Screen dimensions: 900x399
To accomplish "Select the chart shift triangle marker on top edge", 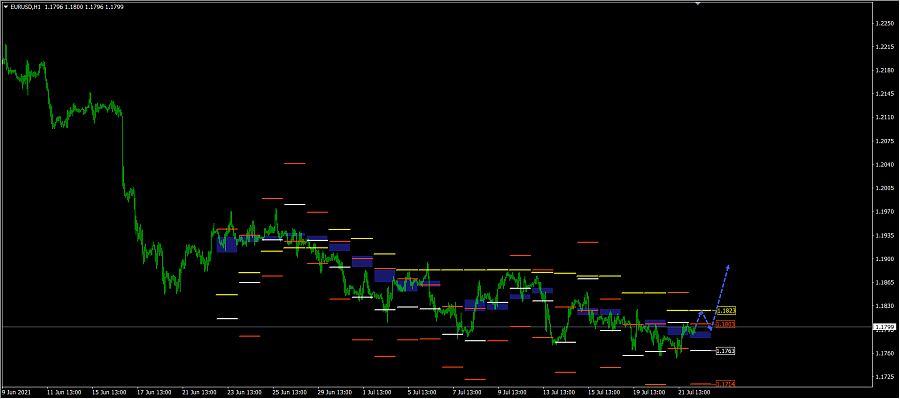I will (x=698, y=3).
